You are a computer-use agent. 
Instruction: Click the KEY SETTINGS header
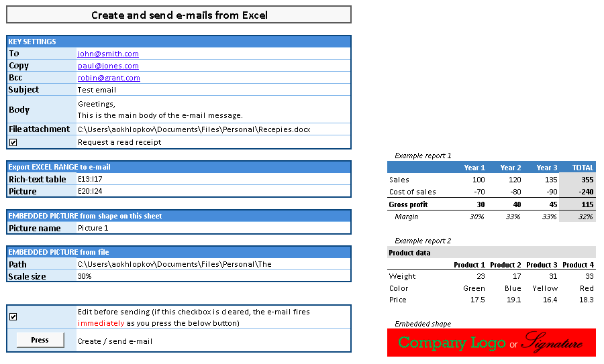point(179,42)
